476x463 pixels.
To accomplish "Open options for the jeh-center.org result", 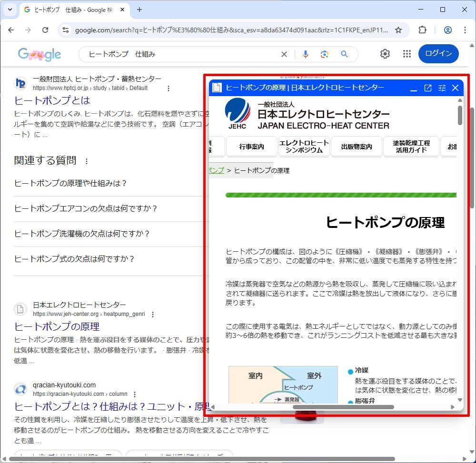I will point(153,315).
